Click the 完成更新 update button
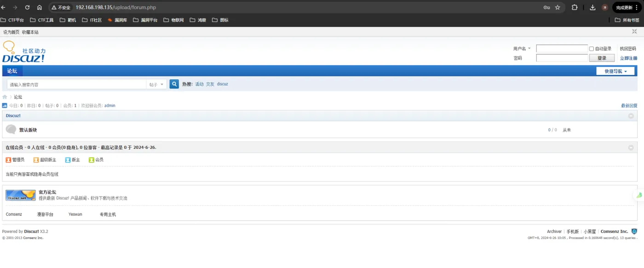 pos(627,7)
